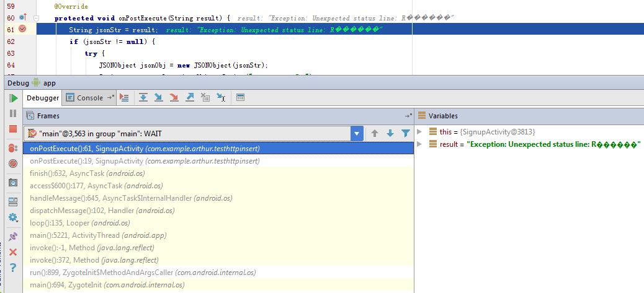
Task: Close debug tab with red X
Action: 13,252
